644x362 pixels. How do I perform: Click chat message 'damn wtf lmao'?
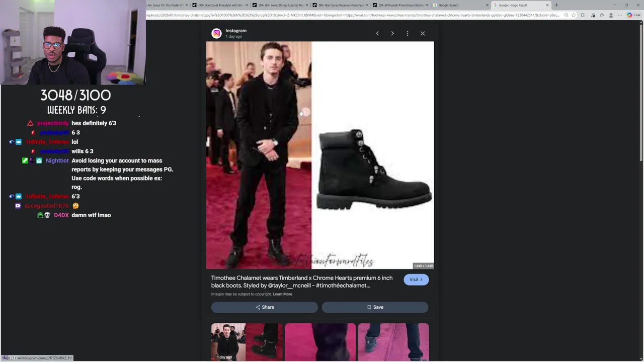click(x=91, y=215)
